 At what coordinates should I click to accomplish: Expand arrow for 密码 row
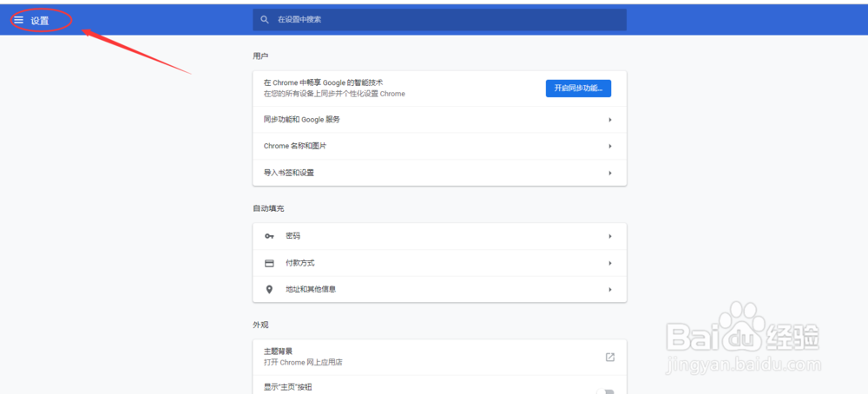point(610,236)
